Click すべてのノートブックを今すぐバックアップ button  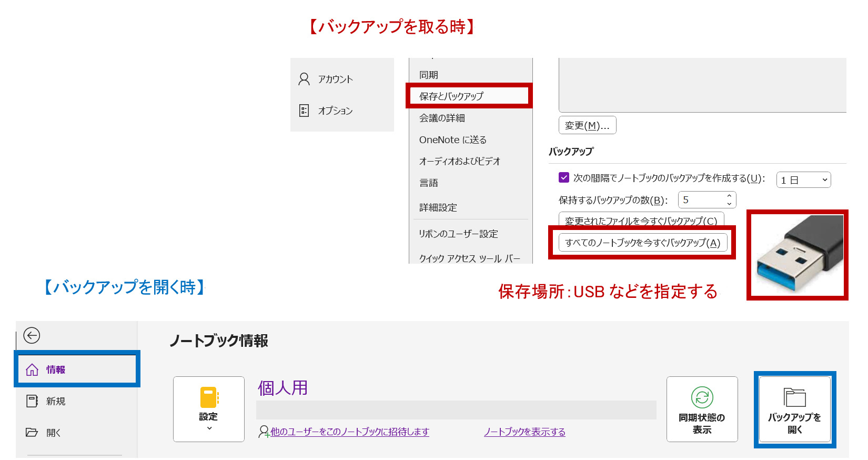click(x=643, y=243)
